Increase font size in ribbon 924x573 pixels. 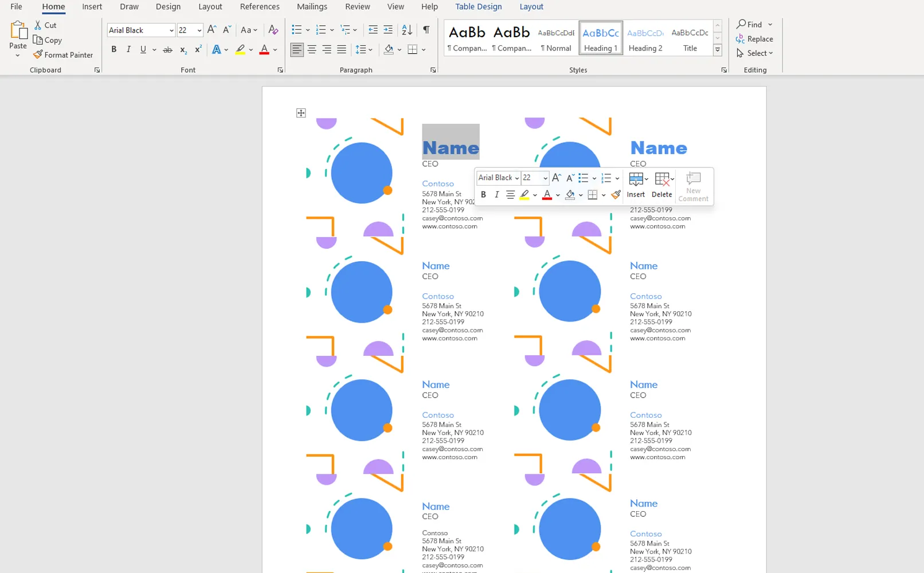pyautogui.click(x=212, y=30)
